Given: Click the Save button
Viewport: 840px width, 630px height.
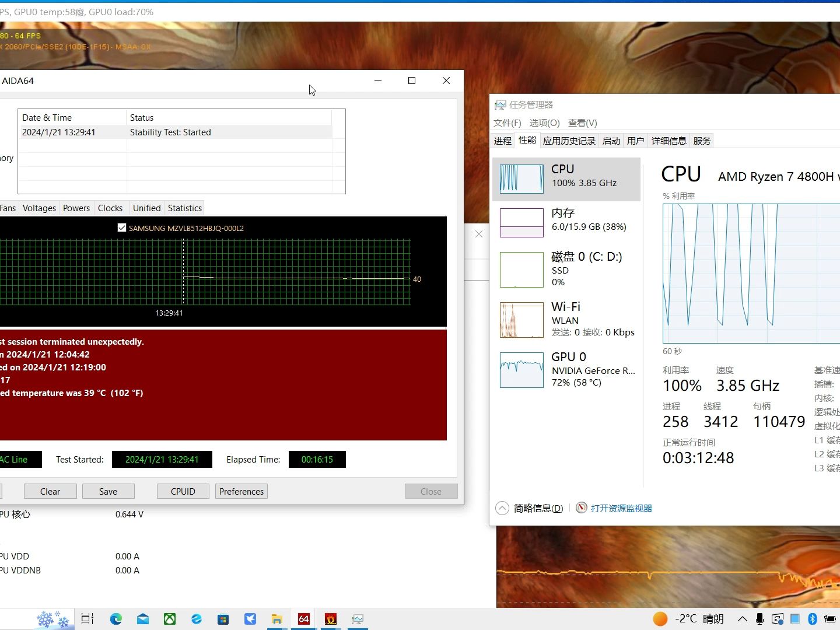Looking at the screenshot, I should 108,491.
